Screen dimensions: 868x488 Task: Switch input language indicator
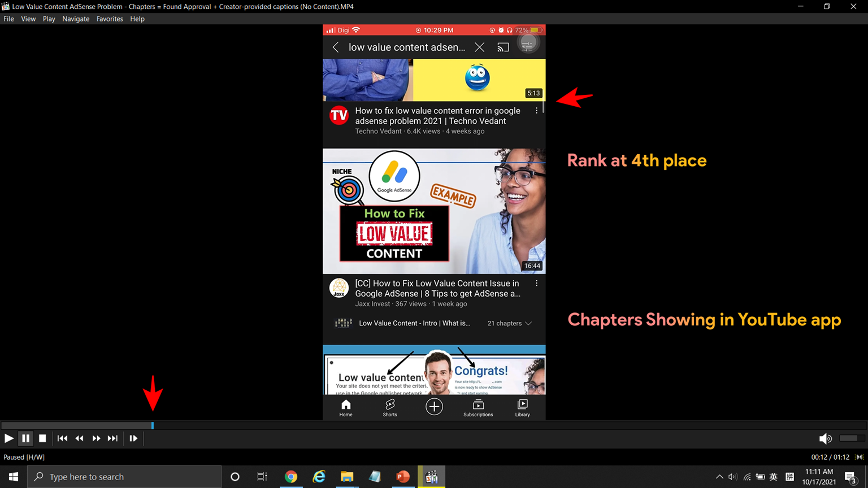point(774,477)
